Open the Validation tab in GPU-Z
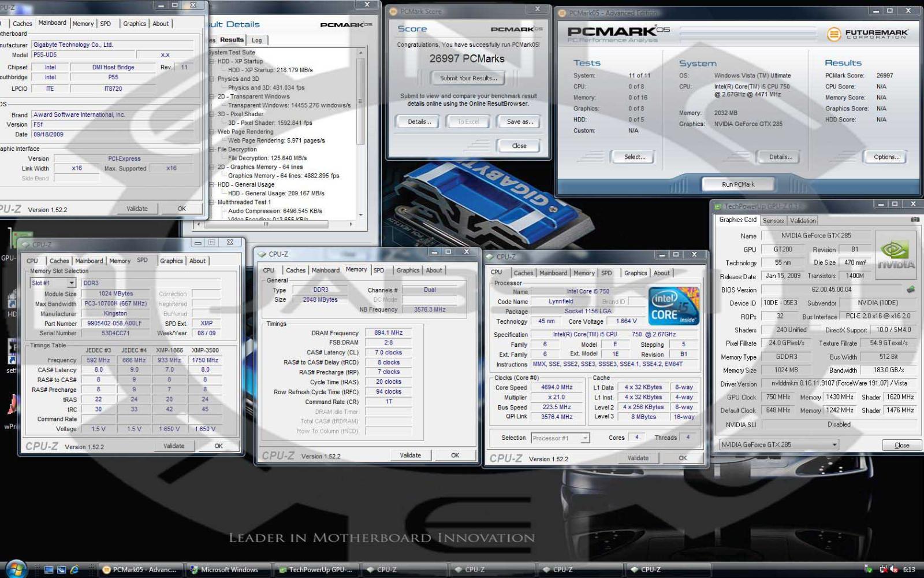This screenshot has height=578, width=924. [803, 221]
